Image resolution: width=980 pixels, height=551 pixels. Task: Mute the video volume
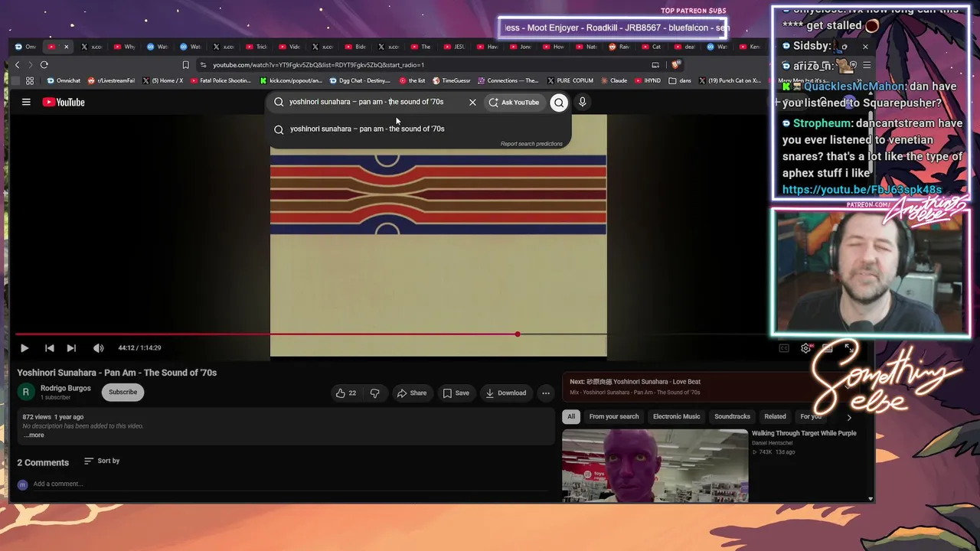tap(98, 348)
